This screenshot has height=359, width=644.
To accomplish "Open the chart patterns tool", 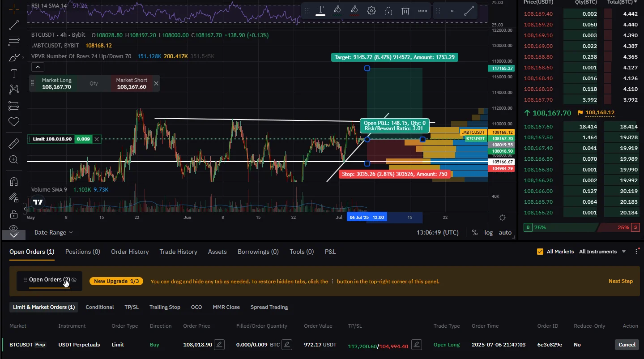I will [14, 90].
